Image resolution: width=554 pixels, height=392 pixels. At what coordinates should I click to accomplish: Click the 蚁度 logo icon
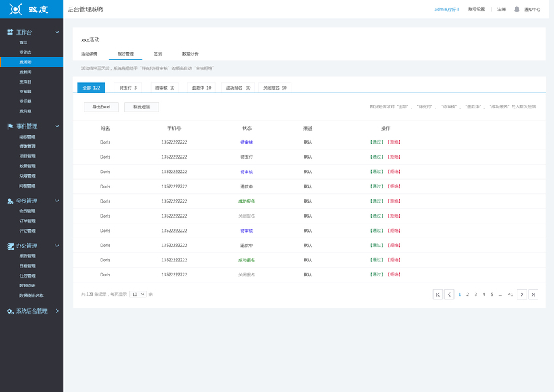(16, 9)
